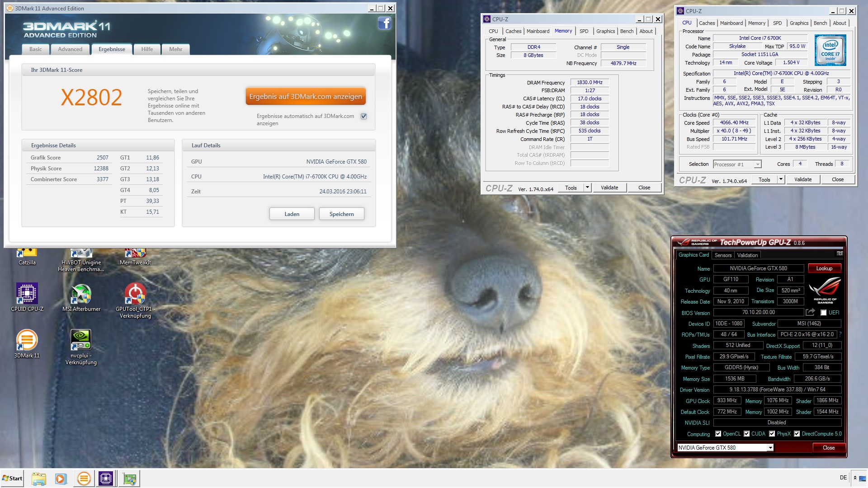Launch the MSI Afterburner desktop icon
The width and height of the screenshot is (868, 488).
click(x=81, y=297)
